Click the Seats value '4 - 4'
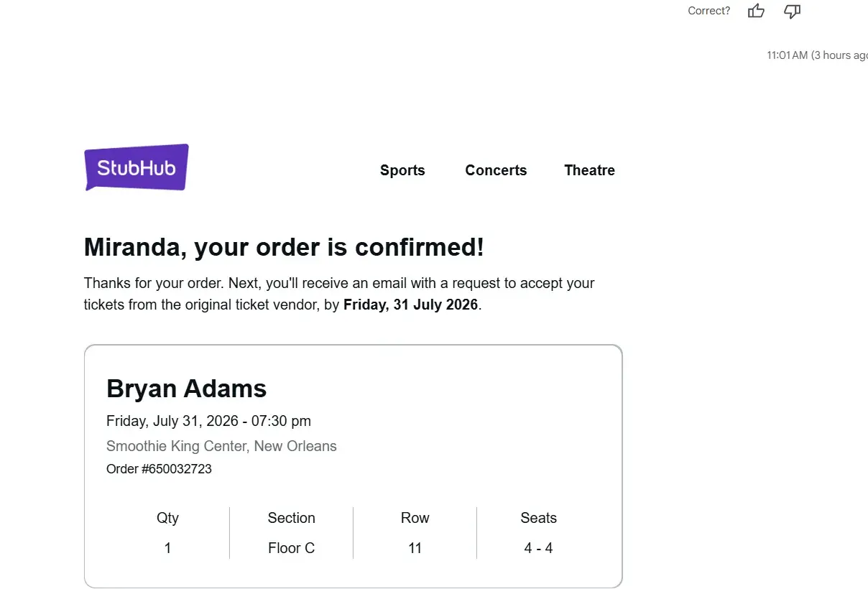The image size is (868, 589). (538, 548)
